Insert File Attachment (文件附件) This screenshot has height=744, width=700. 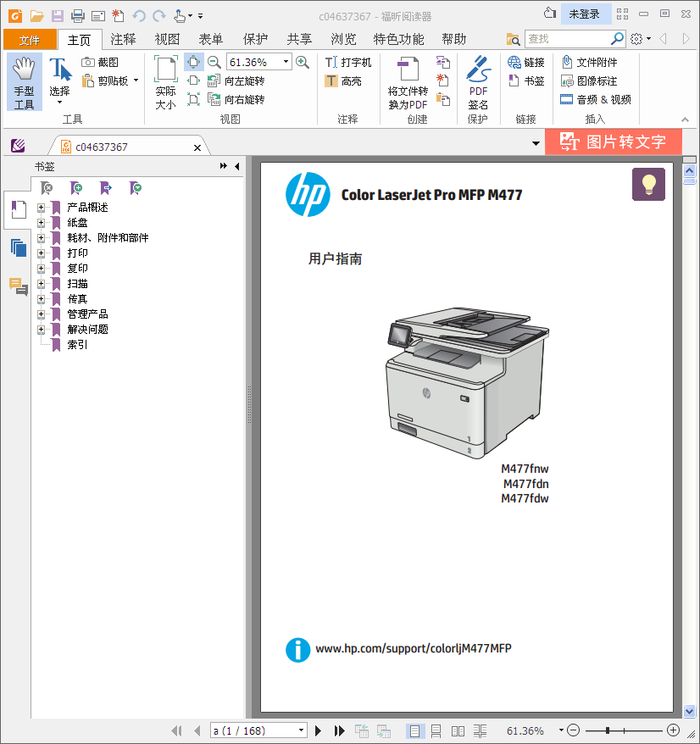(x=590, y=62)
